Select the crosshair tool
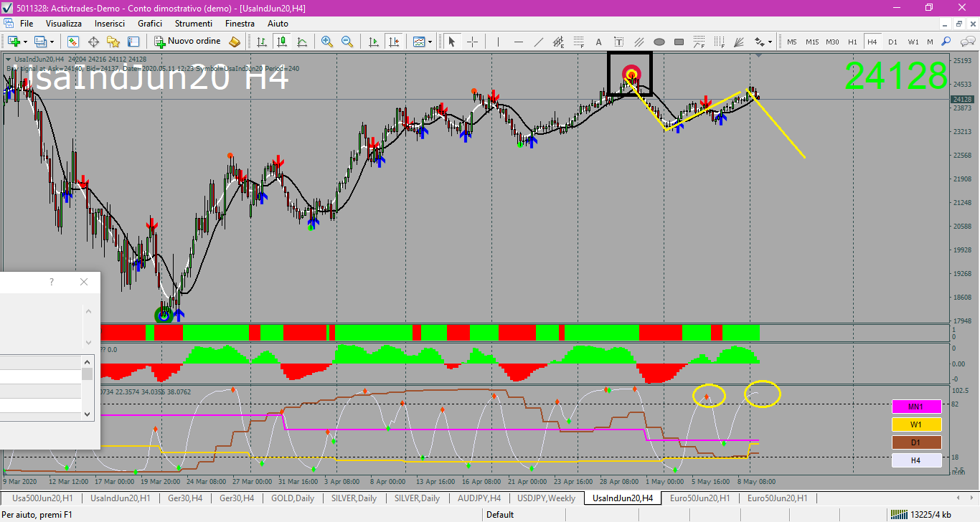The height and width of the screenshot is (522, 980). (472, 42)
